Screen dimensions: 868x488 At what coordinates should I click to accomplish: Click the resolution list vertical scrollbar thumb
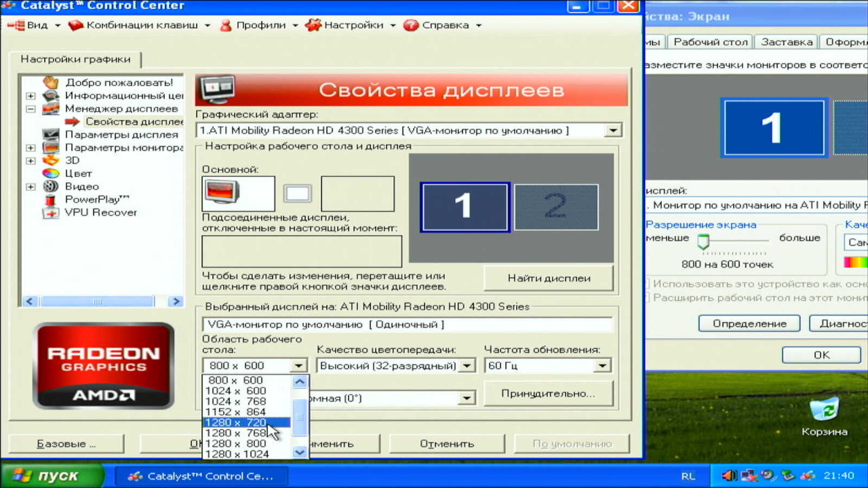(x=299, y=417)
